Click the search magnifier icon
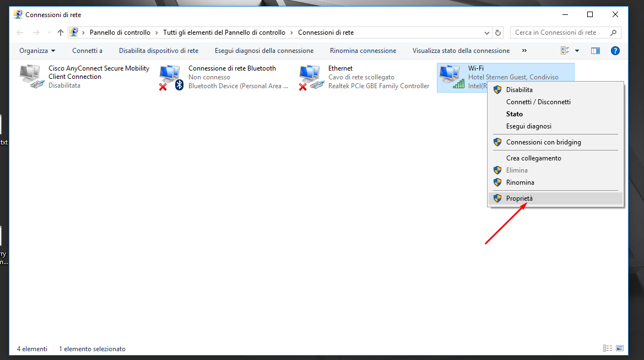644x360 pixels. coord(614,33)
